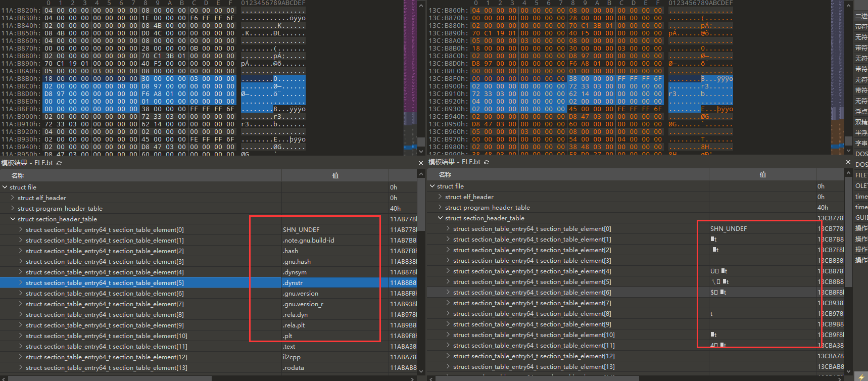Click address row 11A:B8B0h in left hex view
The height and width of the screenshot is (381, 868).
point(21,79)
